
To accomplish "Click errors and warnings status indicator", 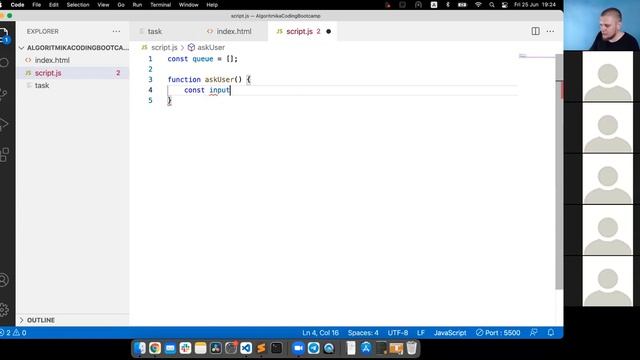I will (13, 333).
